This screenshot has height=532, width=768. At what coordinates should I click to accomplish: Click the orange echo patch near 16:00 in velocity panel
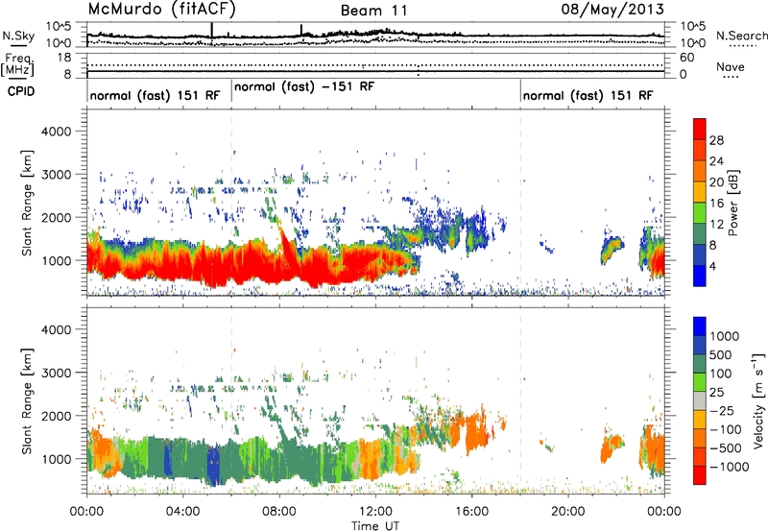coord(475,431)
